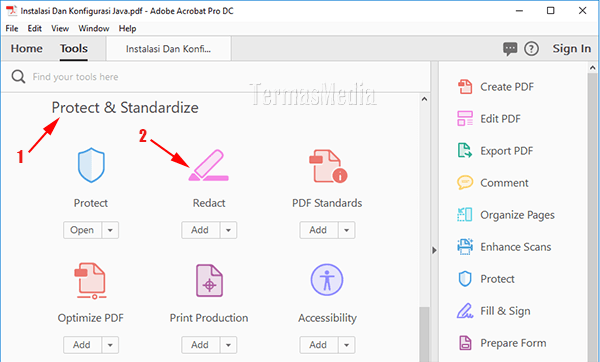Screen dimensions: 600x362
Task: Minimize the Acrobat window
Action: click(x=519, y=10)
